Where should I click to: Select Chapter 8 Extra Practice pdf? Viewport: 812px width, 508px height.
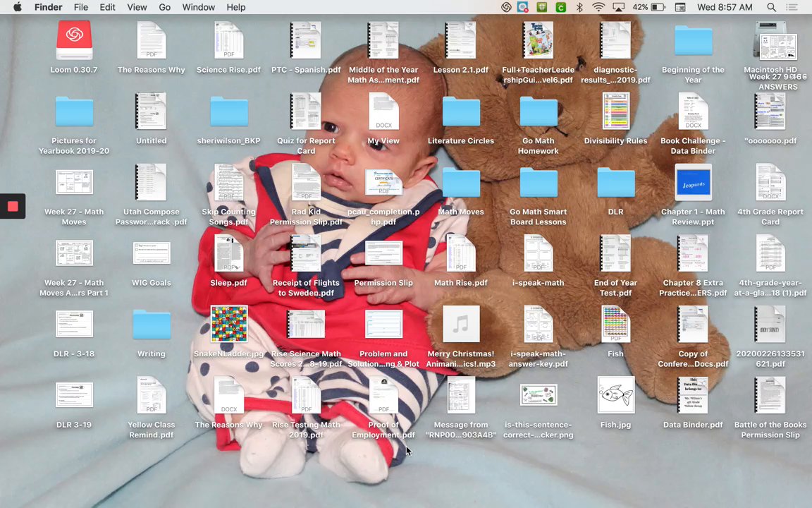(x=693, y=253)
